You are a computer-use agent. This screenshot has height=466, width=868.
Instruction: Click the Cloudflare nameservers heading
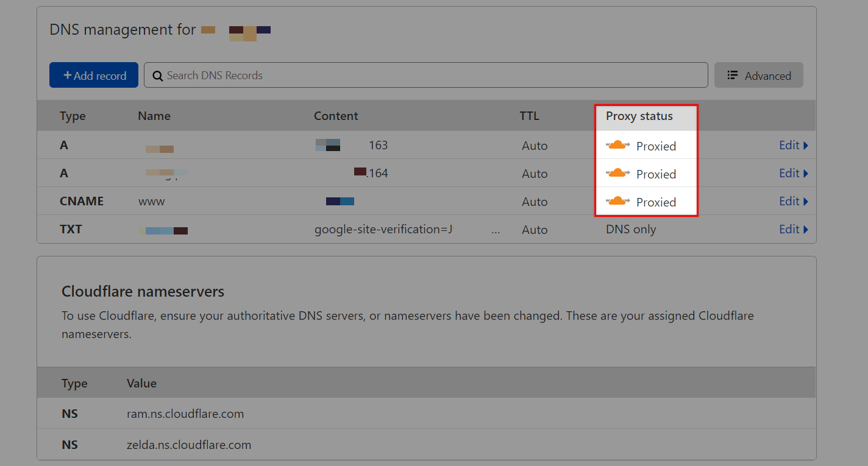(143, 291)
